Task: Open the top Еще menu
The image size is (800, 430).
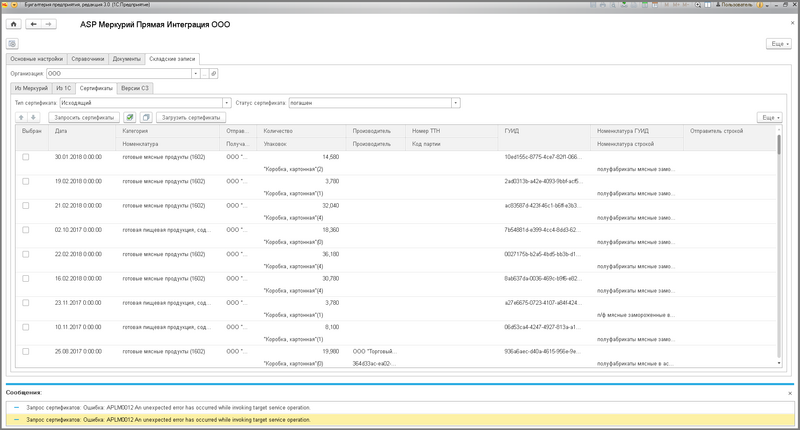Action: pyautogui.click(x=779, y=44)
